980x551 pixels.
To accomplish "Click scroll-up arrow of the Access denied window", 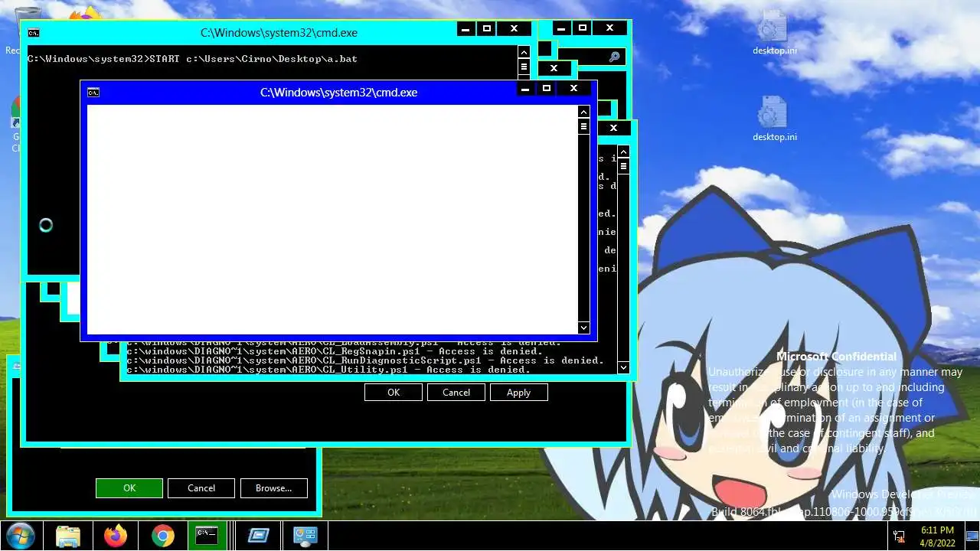I will point(623,152).
